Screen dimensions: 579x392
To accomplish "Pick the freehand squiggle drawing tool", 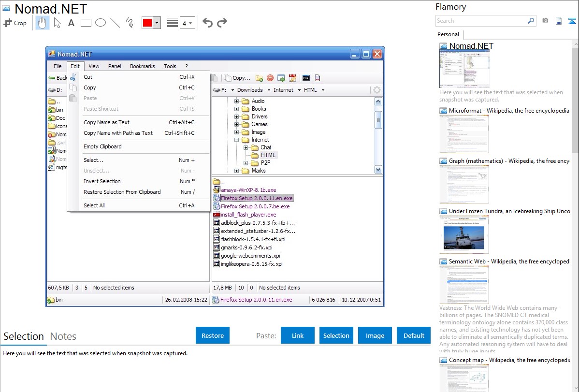I will (130, 23).
